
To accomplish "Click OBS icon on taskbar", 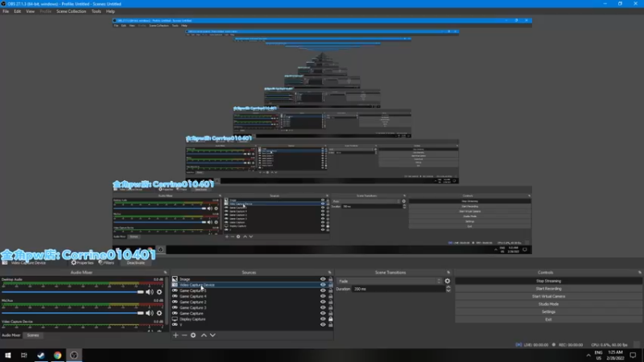I will click(x=74, y=356).
